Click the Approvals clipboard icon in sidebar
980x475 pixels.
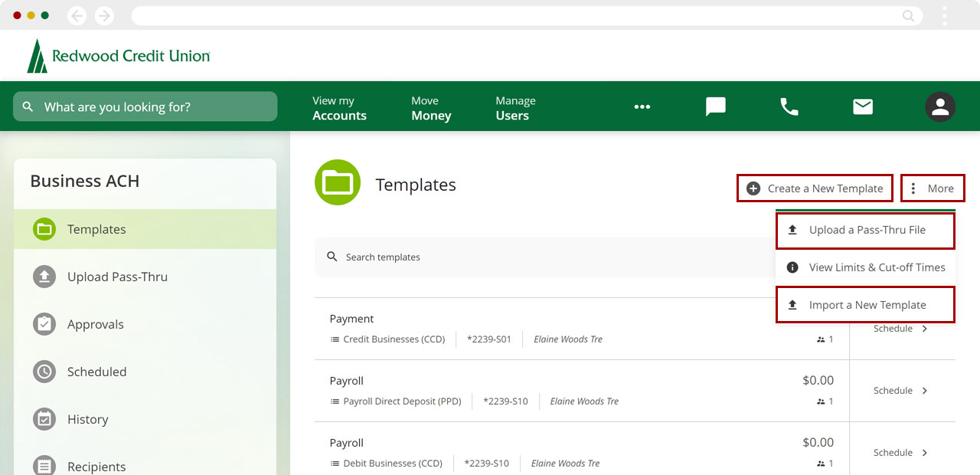[x=44, y=324]
